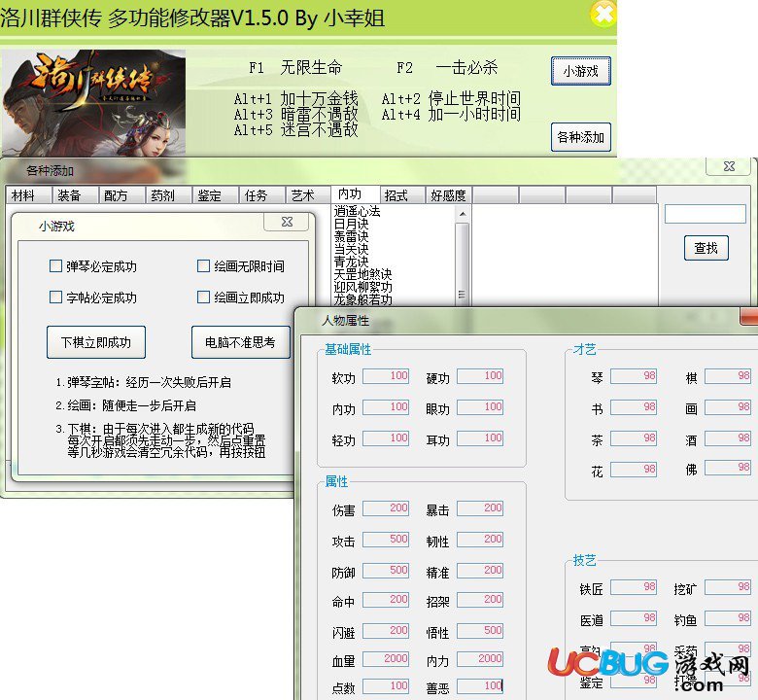Select 龙象般若功 in the list

(362, 299)
